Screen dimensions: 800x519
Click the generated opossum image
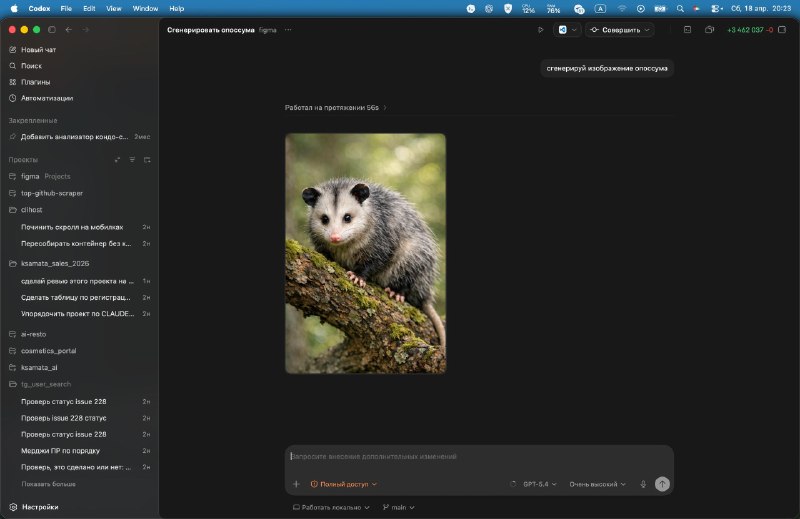pyautogui.click(x=365, y=253)
